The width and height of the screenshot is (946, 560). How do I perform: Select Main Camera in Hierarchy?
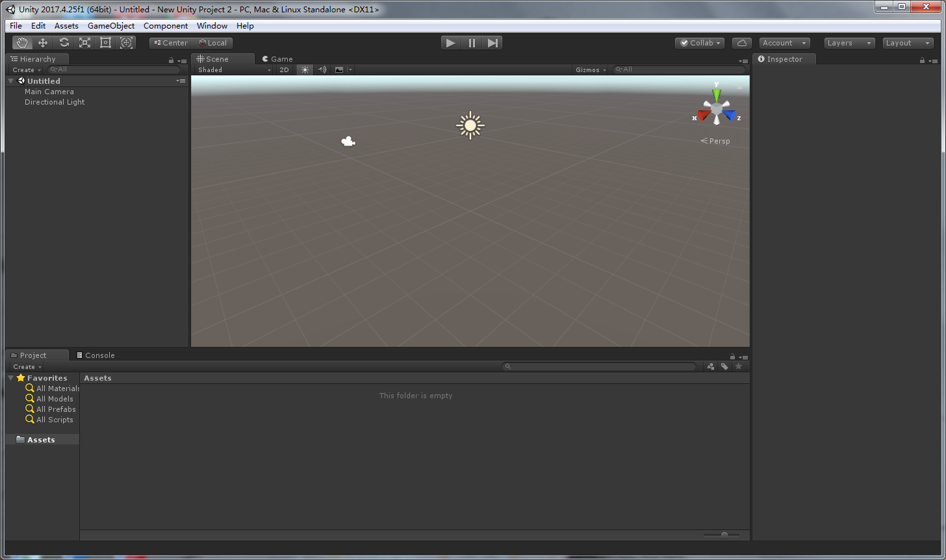coord(49,92)
